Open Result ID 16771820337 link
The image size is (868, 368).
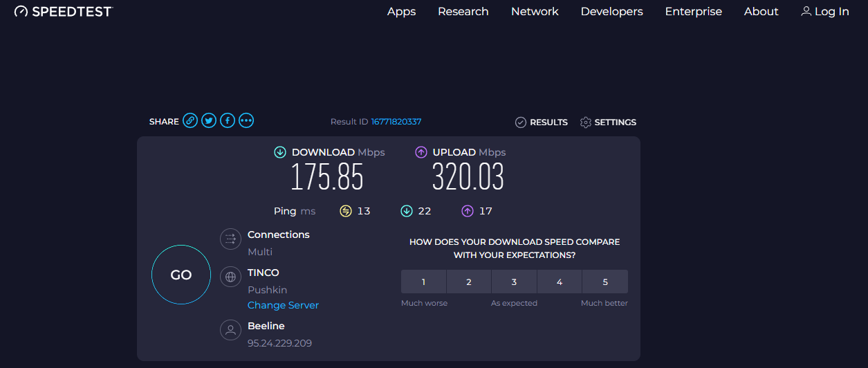pos(396,122)
